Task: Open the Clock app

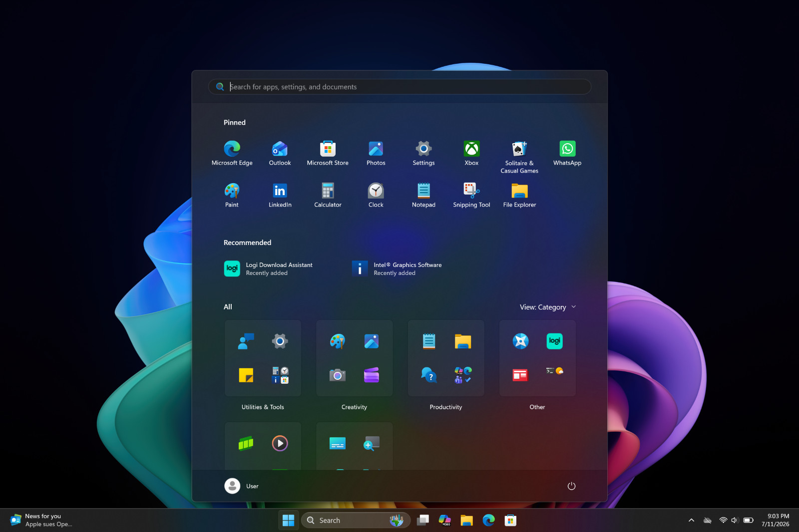Action: [x=376, y=195]
